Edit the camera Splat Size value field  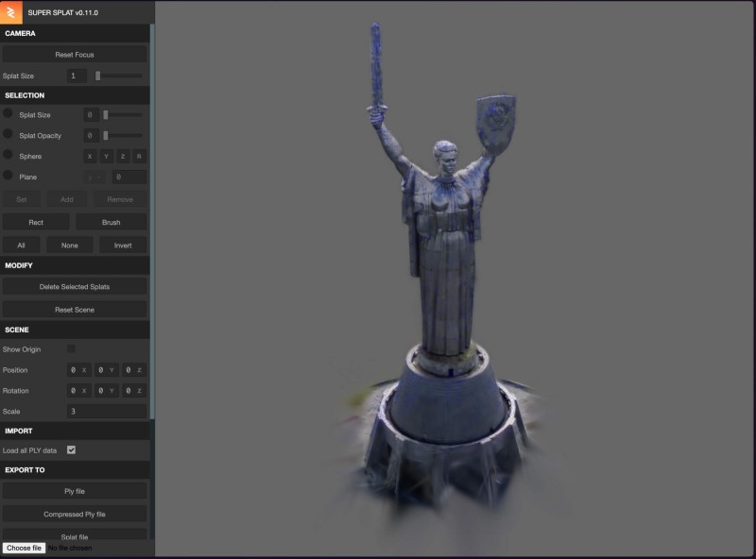coord(77,76)
